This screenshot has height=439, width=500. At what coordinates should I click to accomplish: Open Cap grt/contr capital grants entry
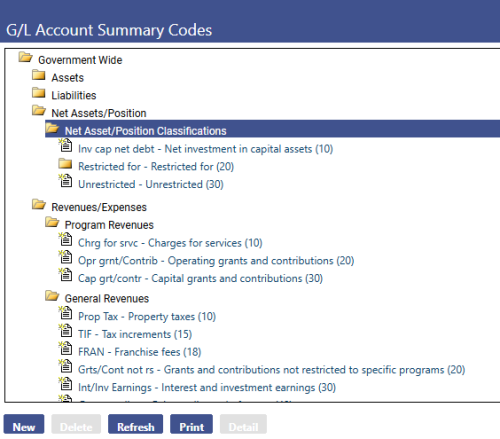pyautogui.click(x=200, y=278)
